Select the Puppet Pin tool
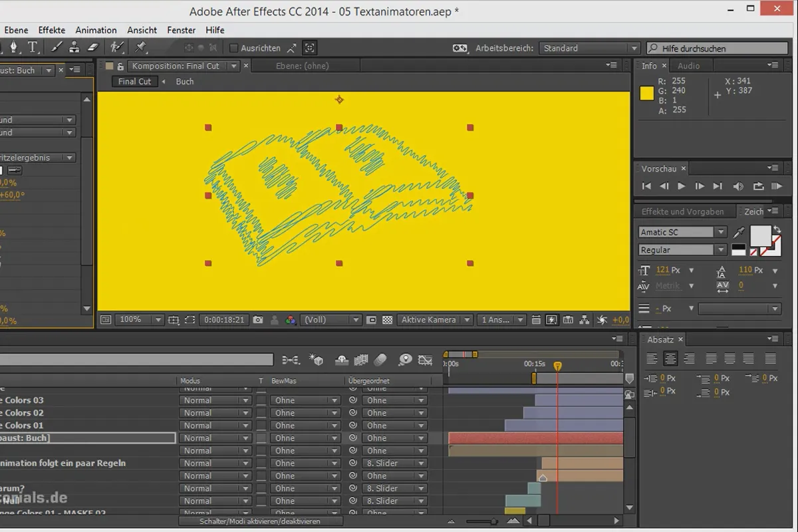This screenshot has height=532, width=798. [x=140, y=47]
